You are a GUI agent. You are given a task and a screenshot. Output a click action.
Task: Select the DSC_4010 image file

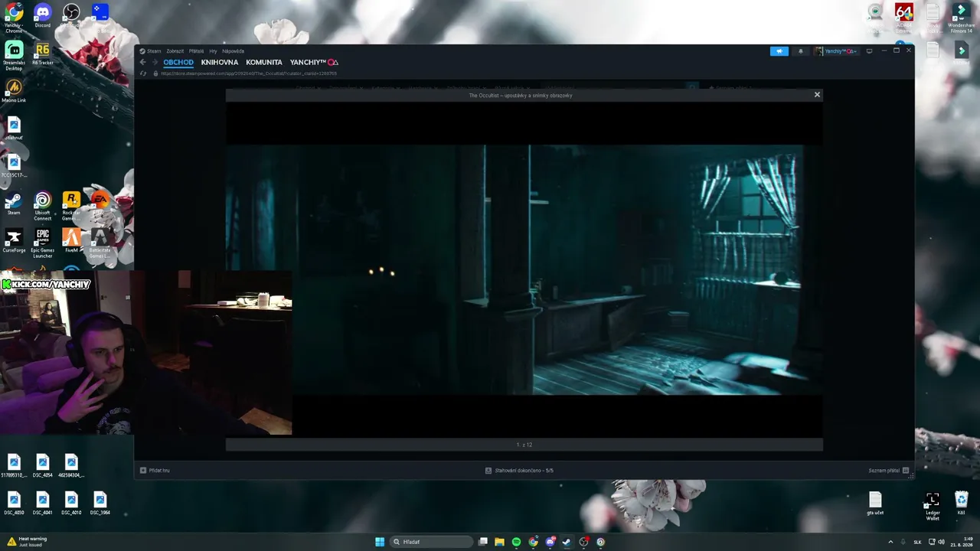[x=71, y=504]
